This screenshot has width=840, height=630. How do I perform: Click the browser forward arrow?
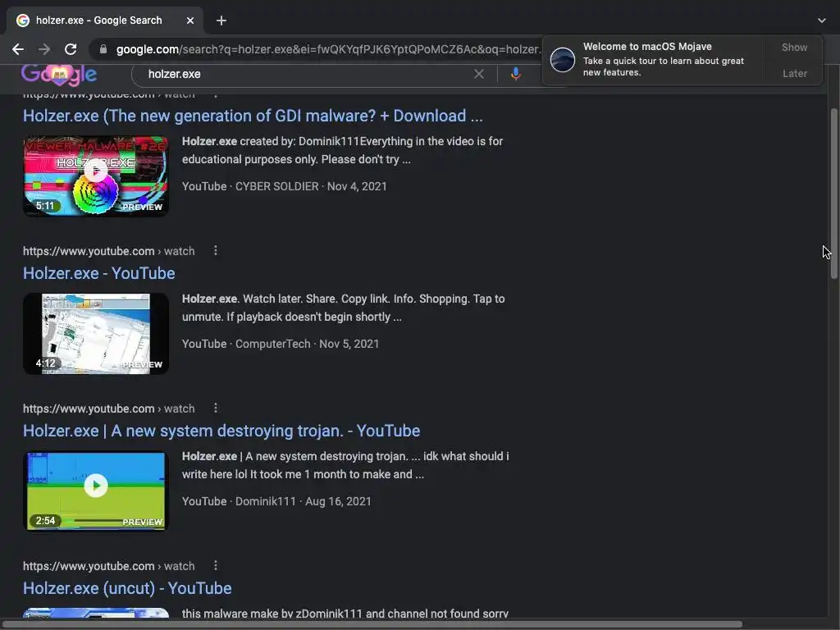tap(44, 49)
